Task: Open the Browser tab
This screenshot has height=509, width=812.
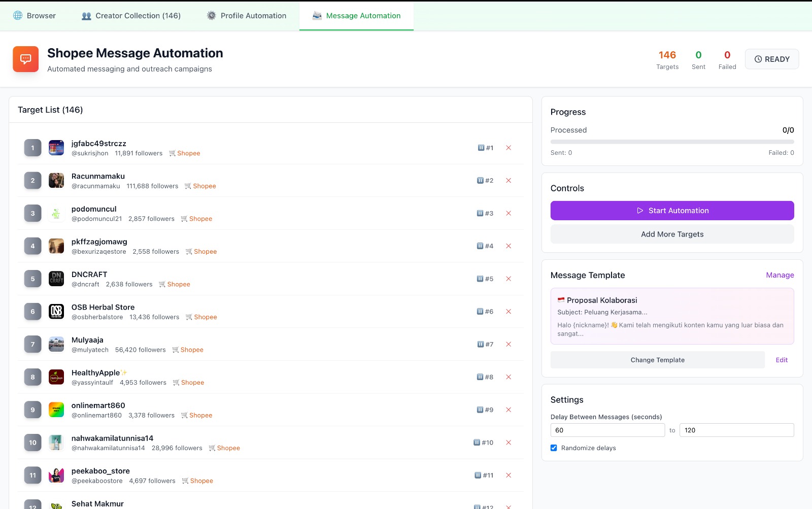Action: pyautogui.click(x=35, y=16)
